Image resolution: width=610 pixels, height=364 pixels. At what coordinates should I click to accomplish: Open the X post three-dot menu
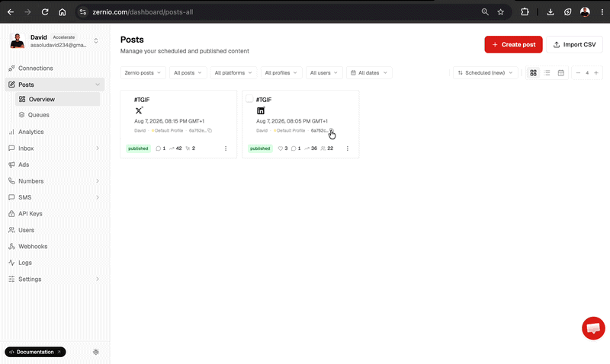pyautogui.click(x=226, y=148)
